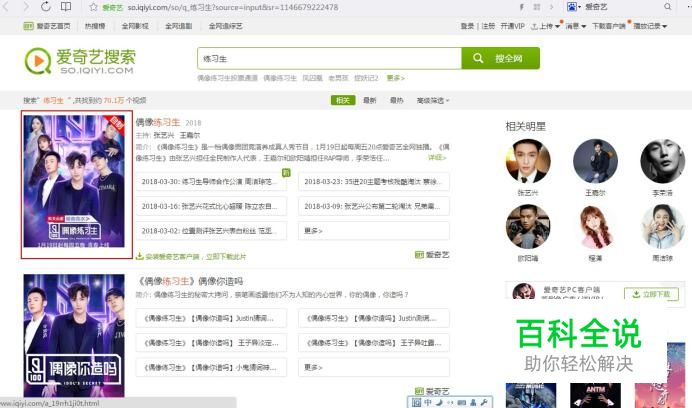Click the Baidu paw search engine icon
This screenshot has width=692, height=408.
pyautogui.click(x=572, y=7)
